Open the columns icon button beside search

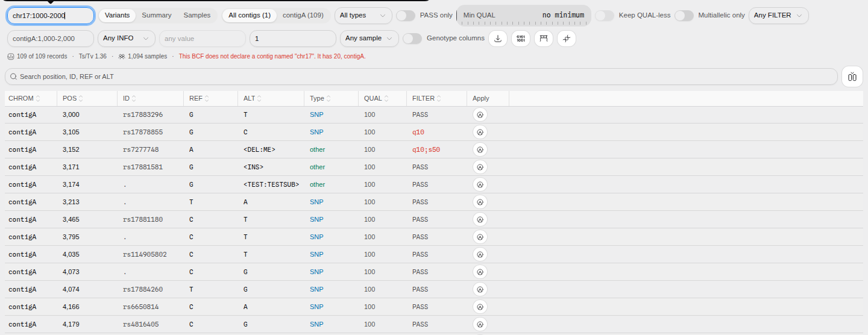(x=852, y=77)
